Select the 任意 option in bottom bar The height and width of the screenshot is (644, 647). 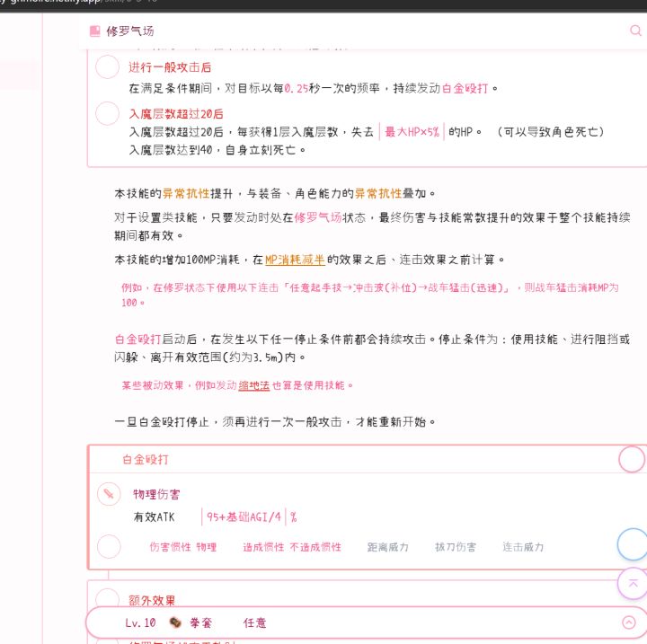[x=254, y=622]
